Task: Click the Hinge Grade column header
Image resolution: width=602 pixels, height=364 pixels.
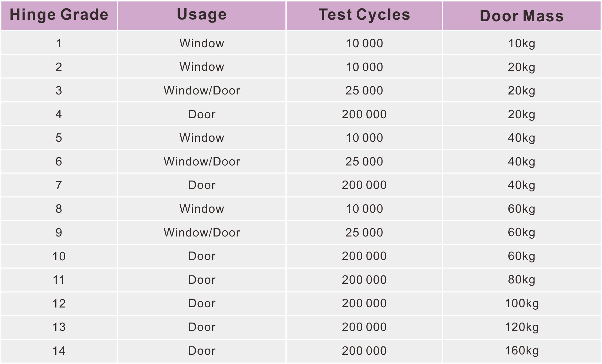Action: (x=59, y=15)
